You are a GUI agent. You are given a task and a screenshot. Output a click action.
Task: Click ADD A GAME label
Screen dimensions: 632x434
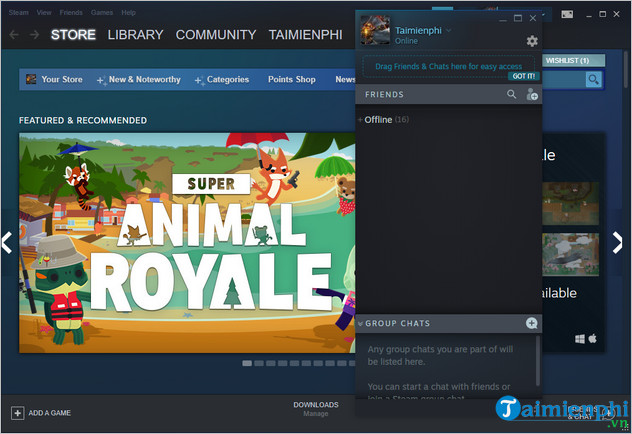click(50, 413)
